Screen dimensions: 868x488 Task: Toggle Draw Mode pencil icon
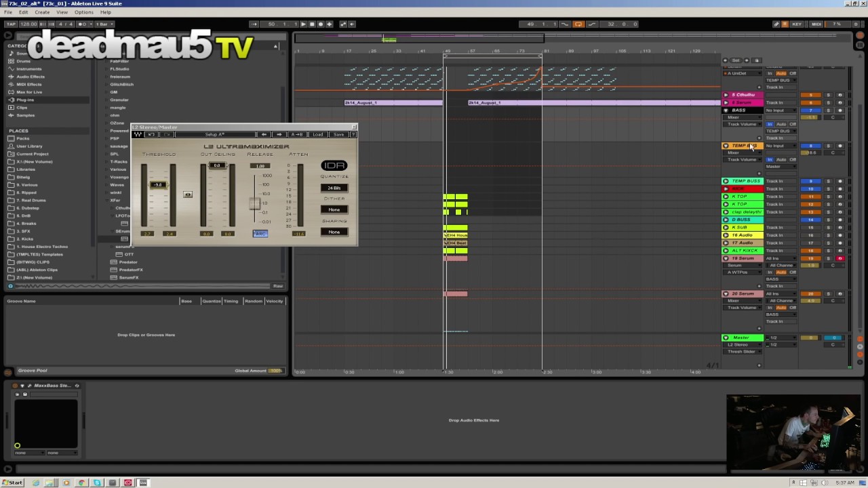776,24
